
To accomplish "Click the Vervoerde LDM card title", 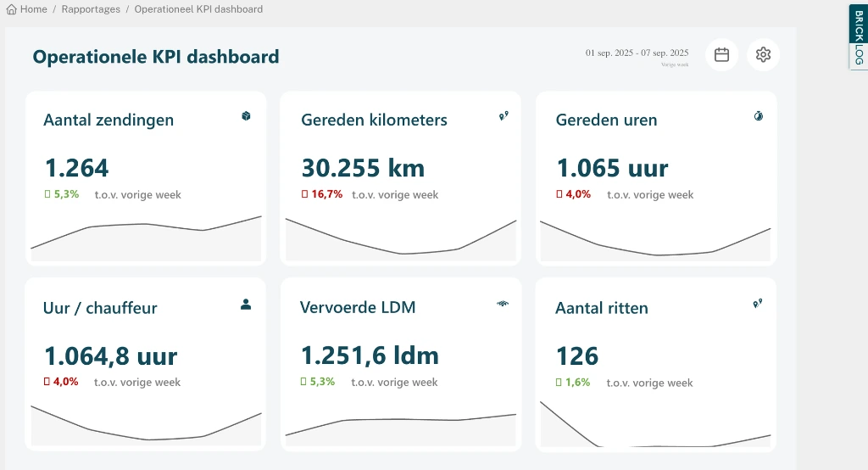I will (358, 307).
